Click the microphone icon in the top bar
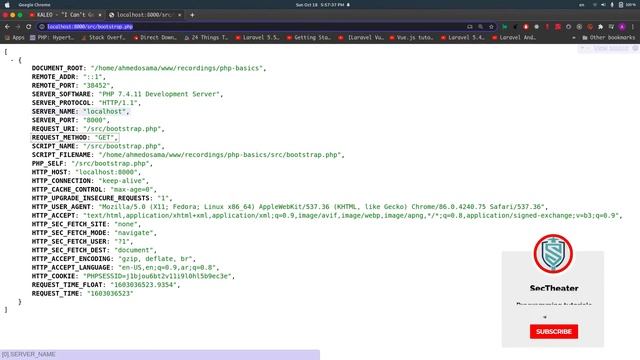Screen dimensions: 640x360 tap(612, 4)
